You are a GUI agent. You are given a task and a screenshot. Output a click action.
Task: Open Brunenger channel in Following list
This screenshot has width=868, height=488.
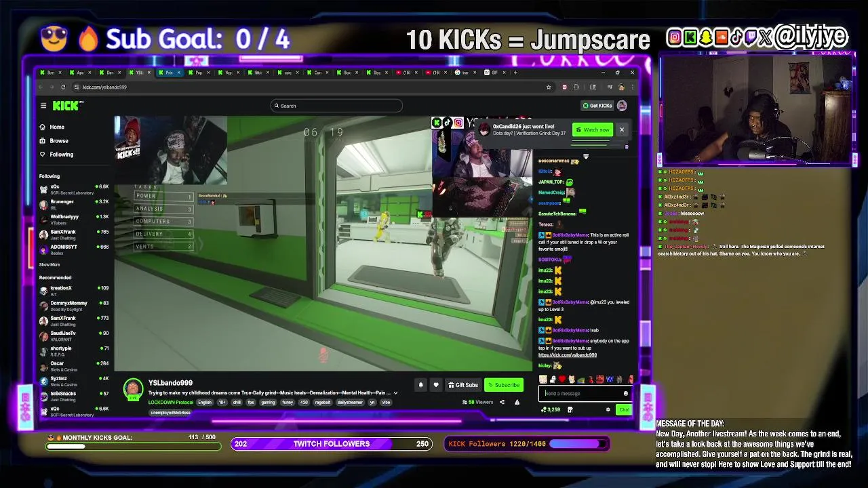pos(73,204)
